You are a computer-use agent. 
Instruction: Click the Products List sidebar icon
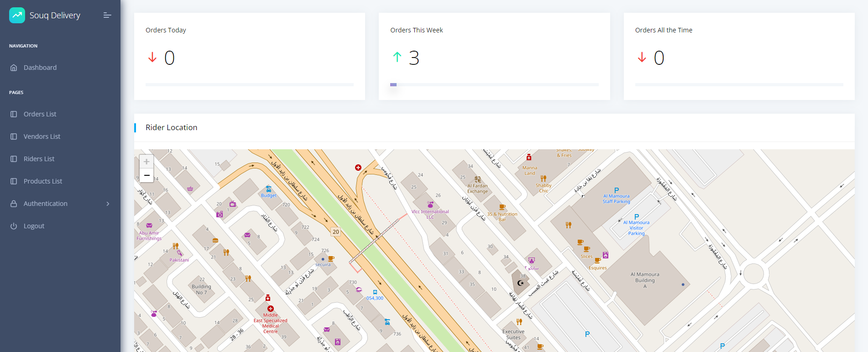click(14, 181)
